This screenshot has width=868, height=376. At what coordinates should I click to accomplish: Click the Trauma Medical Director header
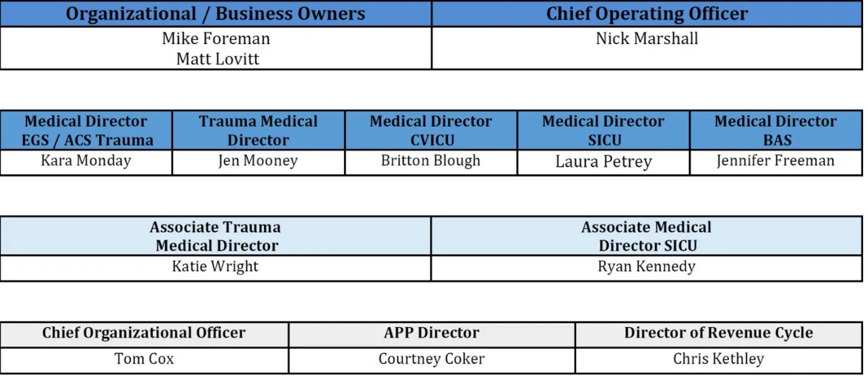(259, 130)
